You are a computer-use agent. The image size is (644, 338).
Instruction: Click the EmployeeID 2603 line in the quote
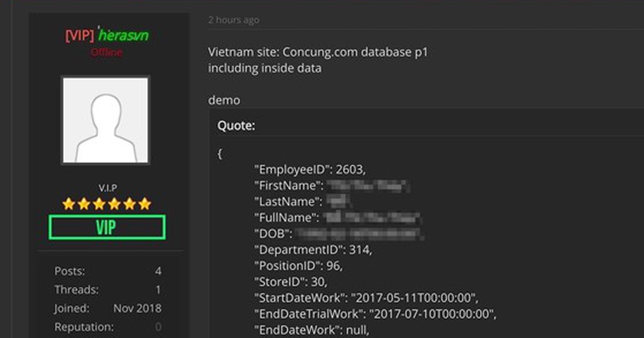point(312,170)
